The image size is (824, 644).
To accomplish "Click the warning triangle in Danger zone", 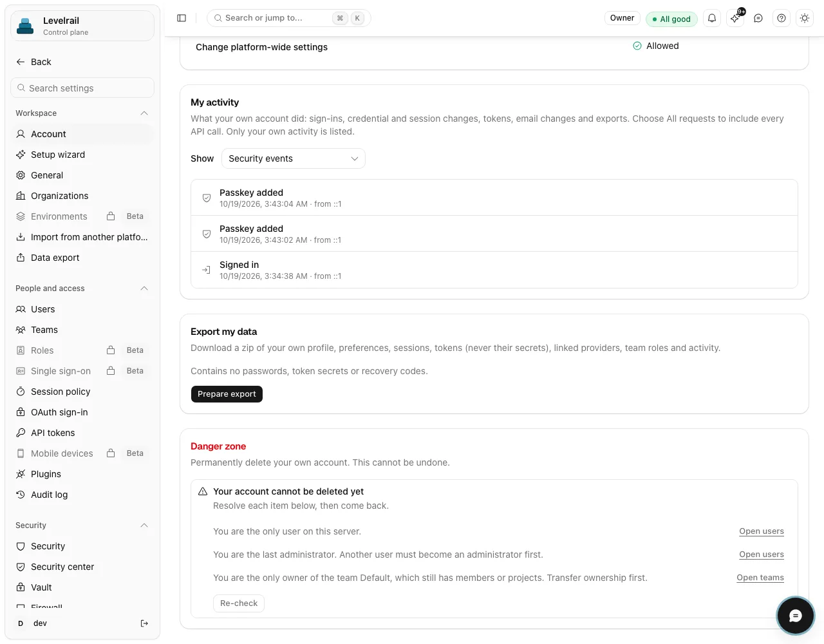I will [203, 491].
